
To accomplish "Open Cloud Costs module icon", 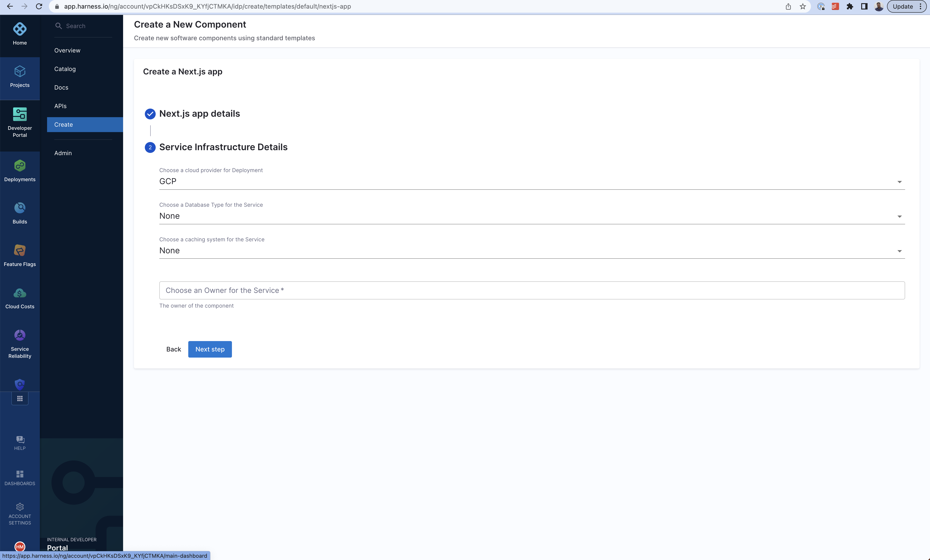I will 20,293.
